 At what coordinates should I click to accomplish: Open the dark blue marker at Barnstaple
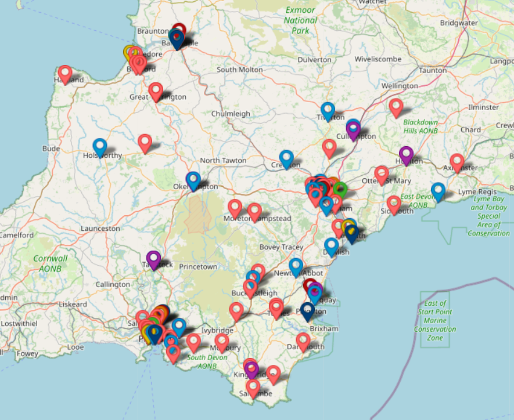tap(177, 38)
